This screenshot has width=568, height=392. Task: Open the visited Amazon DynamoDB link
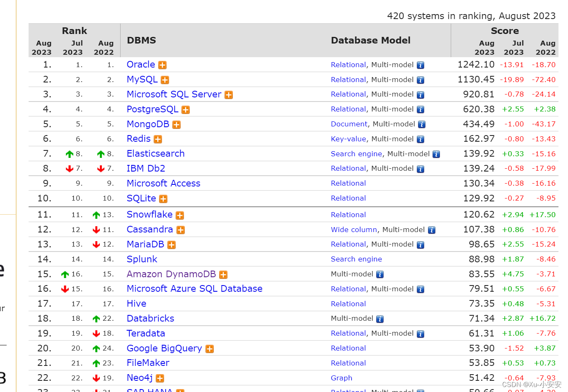[x=172, y=274]
